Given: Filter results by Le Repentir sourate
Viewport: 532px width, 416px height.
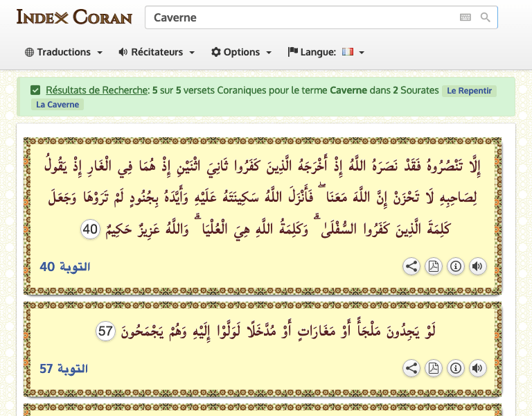Looking at the screenshot, I should [470, 91].
